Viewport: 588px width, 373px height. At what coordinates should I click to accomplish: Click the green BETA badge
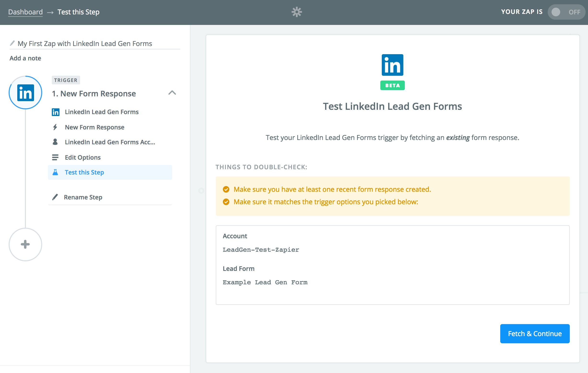[392, 85]
